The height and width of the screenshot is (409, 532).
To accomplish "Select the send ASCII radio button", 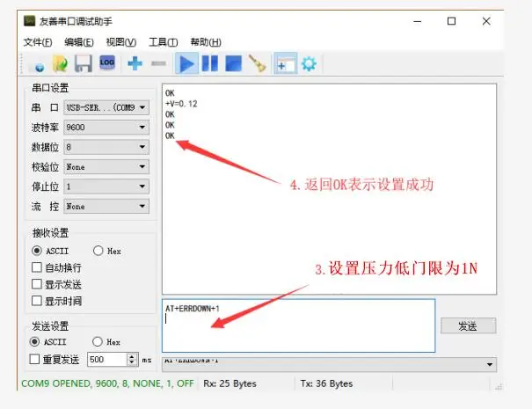I will pyautogui.click(x=34, y=341).
